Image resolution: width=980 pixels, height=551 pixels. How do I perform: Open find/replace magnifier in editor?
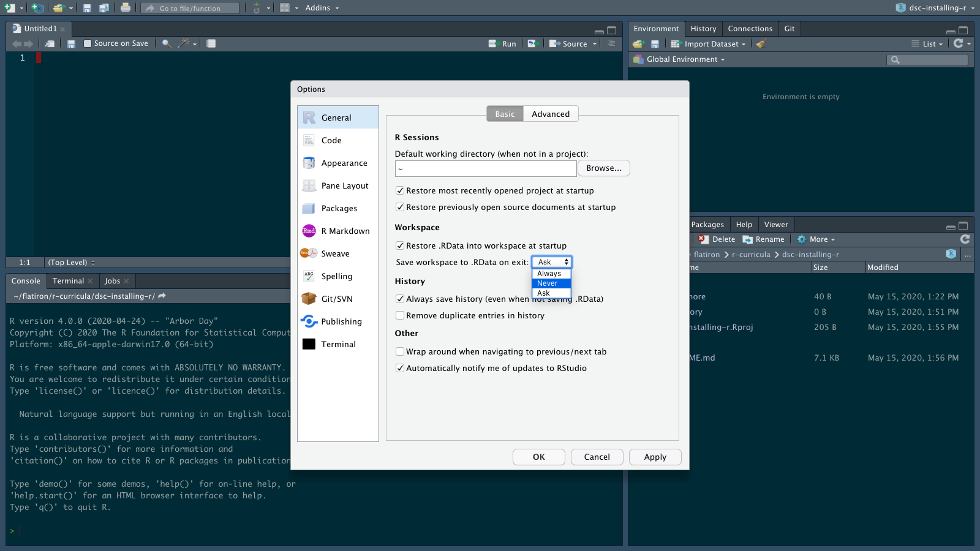(x=166, y=43)
